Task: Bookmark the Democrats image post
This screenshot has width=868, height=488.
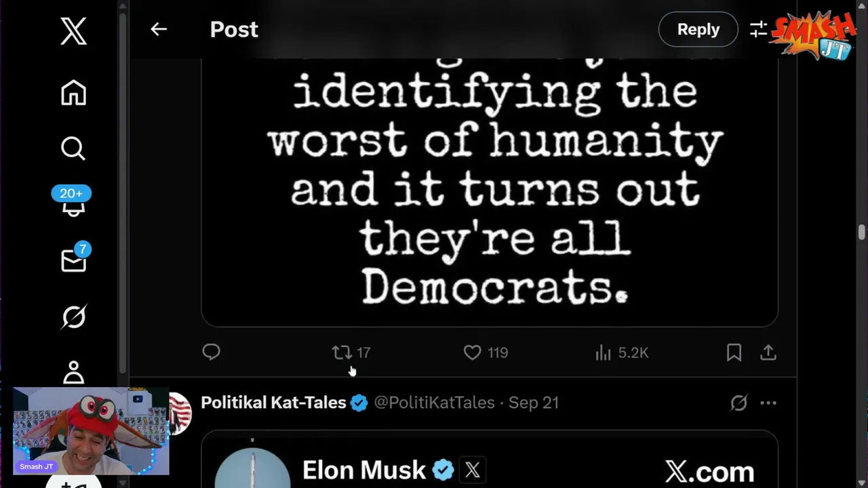Action: 734,352
